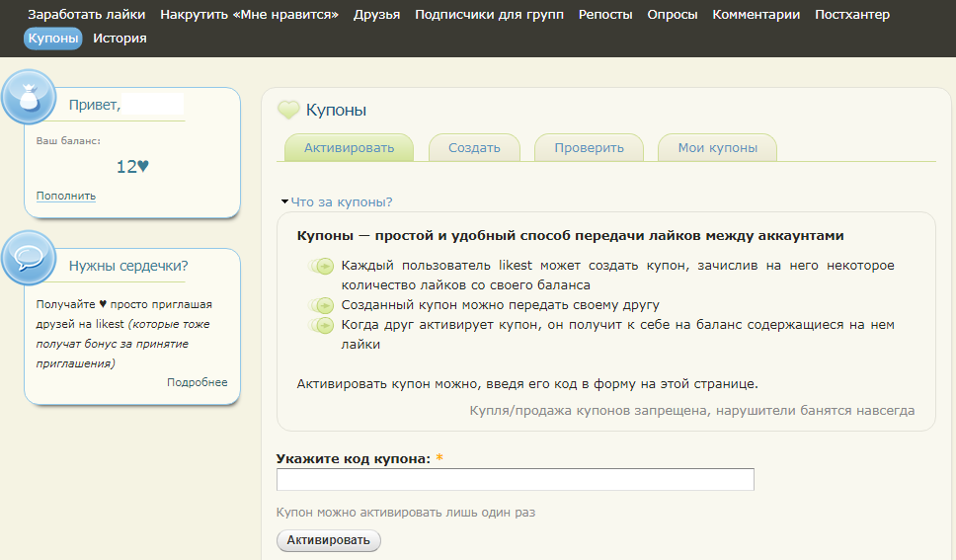This screenshot has width=956, height=560.
Task: Open Накрутить «Мне нравится» menu item
Action: point(249,15)
